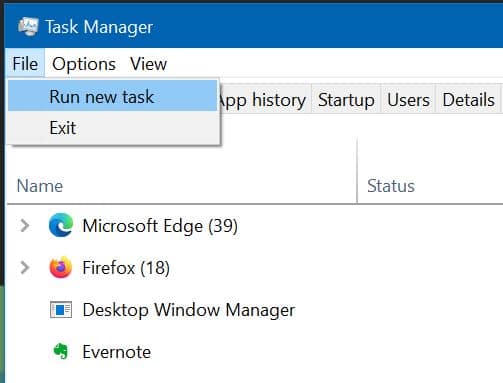Click the Task Manager title bar icon

click(28, 27)
